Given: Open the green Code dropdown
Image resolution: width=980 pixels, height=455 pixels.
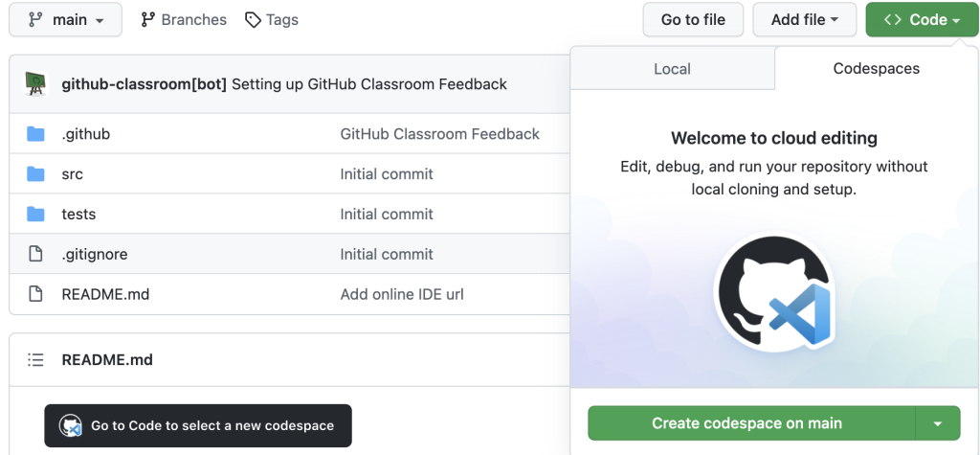Looking at the screenshot, I should [922, 19].
